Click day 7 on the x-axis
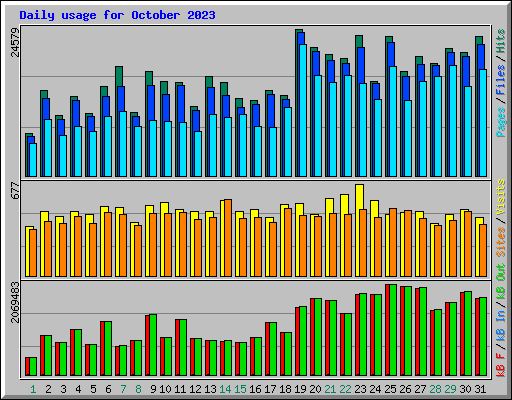512x400 pixels. [123, 389]
